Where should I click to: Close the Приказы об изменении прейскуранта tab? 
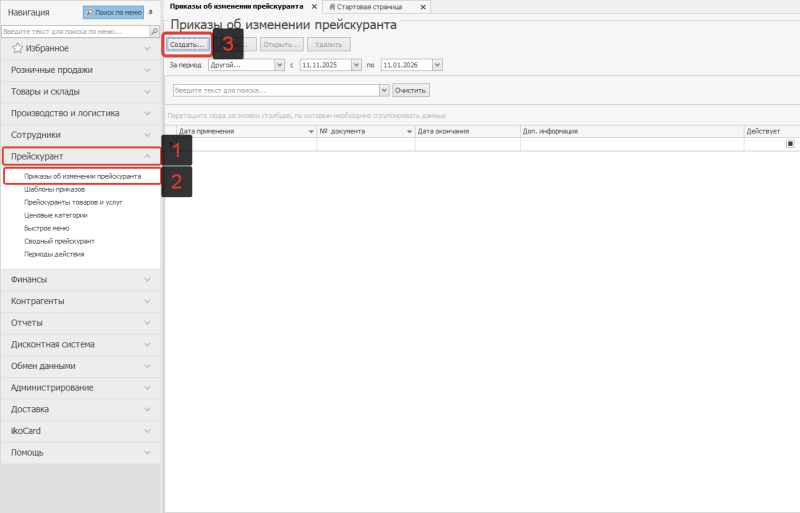(314, 7)
